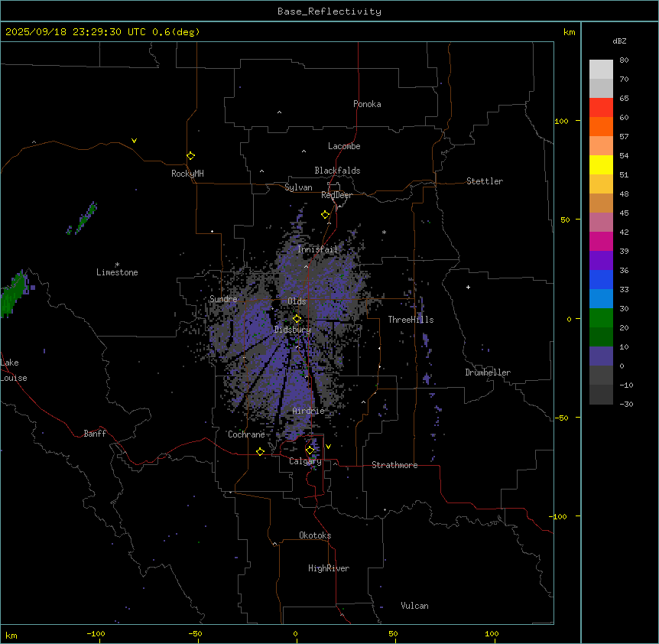Click the Ponoka city label
Screen dimensions: 659x644
coord(367,104)
